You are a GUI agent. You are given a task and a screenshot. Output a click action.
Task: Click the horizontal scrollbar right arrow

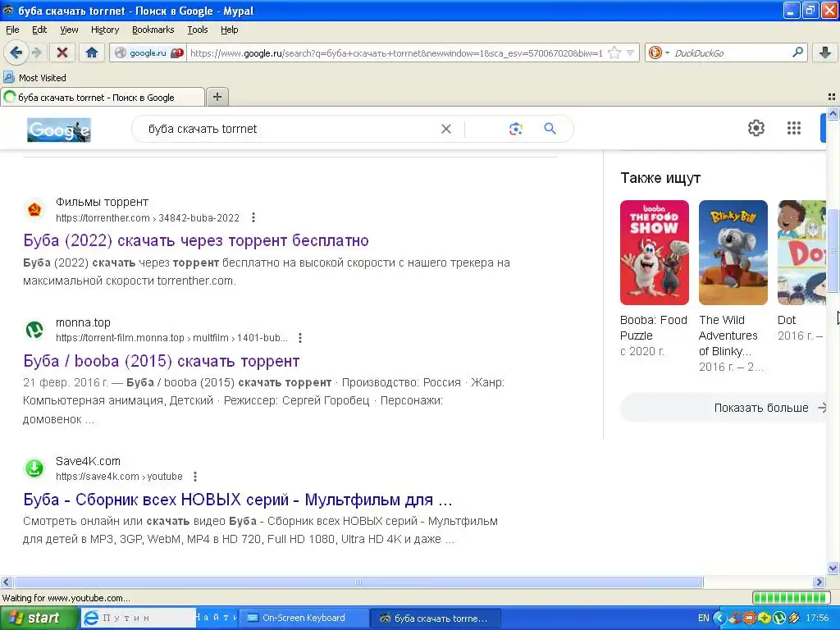819,582
